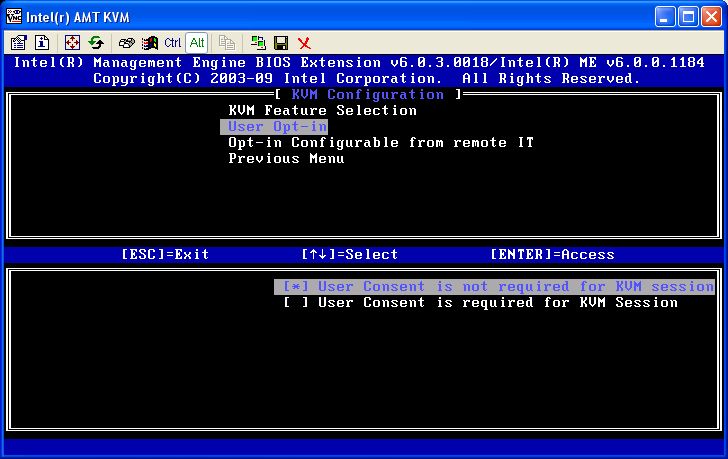Click the green refresh screen icon
The image size is (728, 459).
tap(96, 43)
